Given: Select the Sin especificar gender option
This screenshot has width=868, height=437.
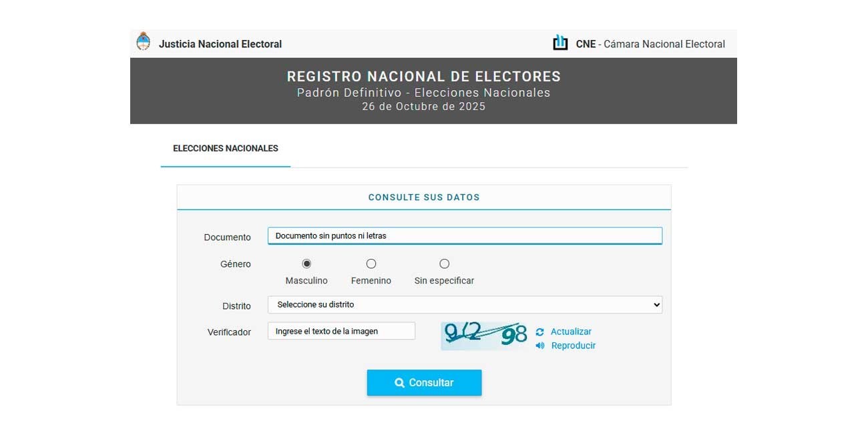Looking at the screenshot, I should [x=444, y=264].
